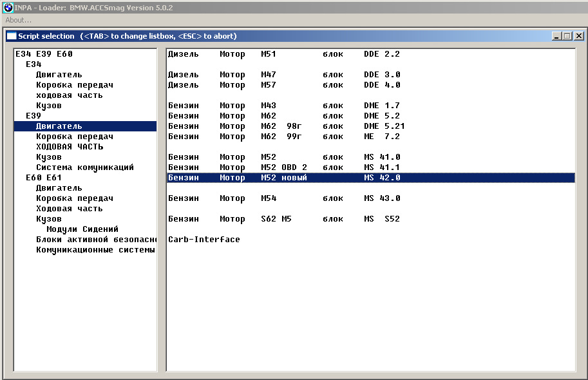
Task: Choose Коробка передач under the E34 node
Action: (75, 85)
